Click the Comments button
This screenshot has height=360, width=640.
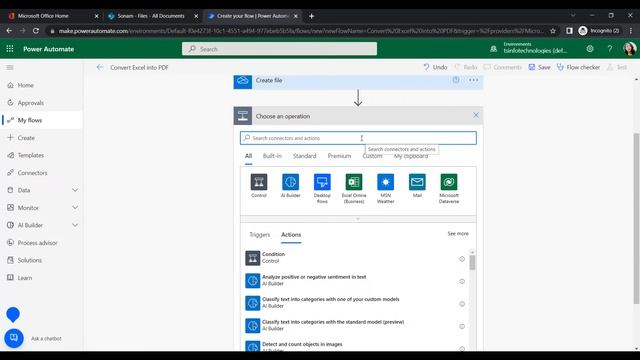(x=503, y=67)
